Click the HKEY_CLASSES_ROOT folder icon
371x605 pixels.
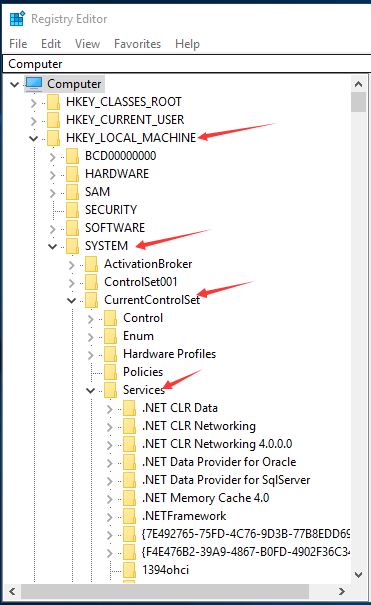[54, 102]
